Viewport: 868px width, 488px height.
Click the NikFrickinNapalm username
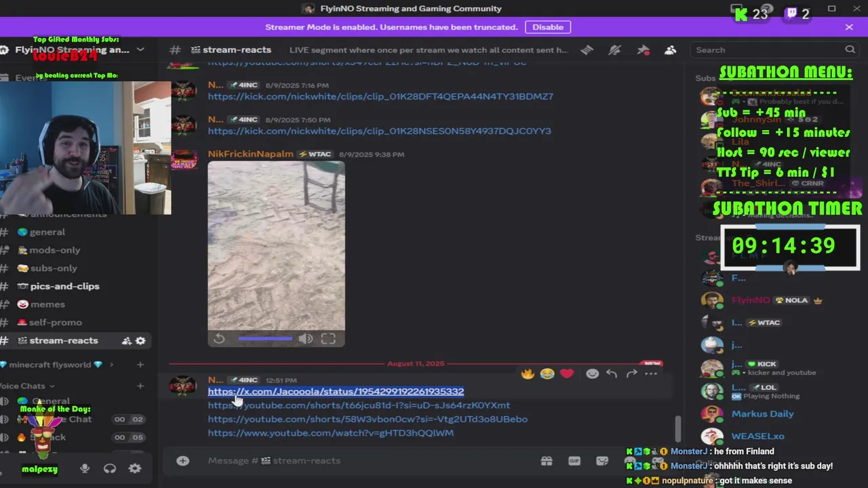click(x=250, y=154)
